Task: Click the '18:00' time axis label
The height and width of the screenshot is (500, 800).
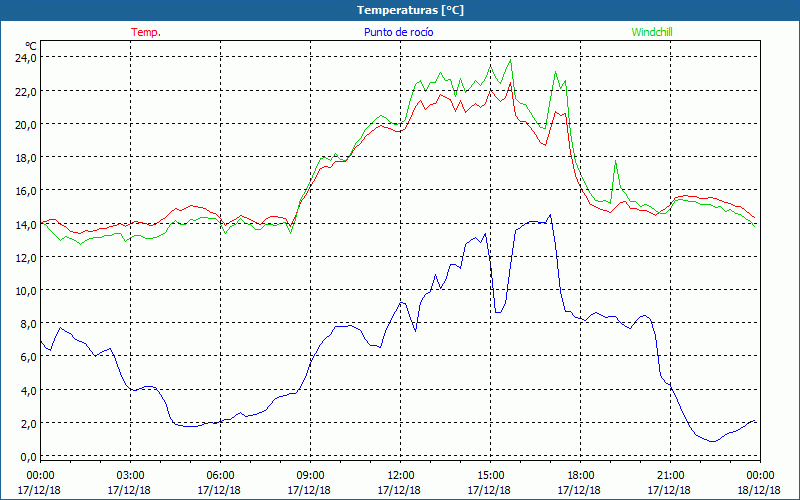Action: (x=581, y=475)
